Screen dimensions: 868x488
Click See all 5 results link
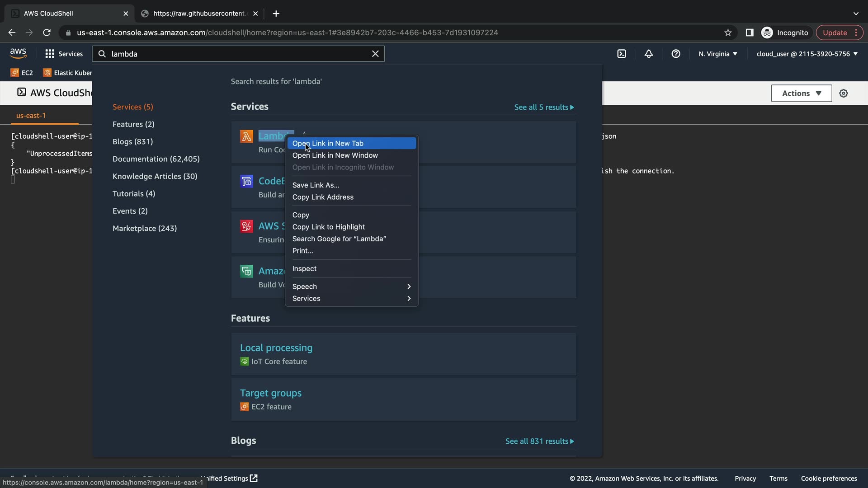pyautogui.click(x=544, y=107)
